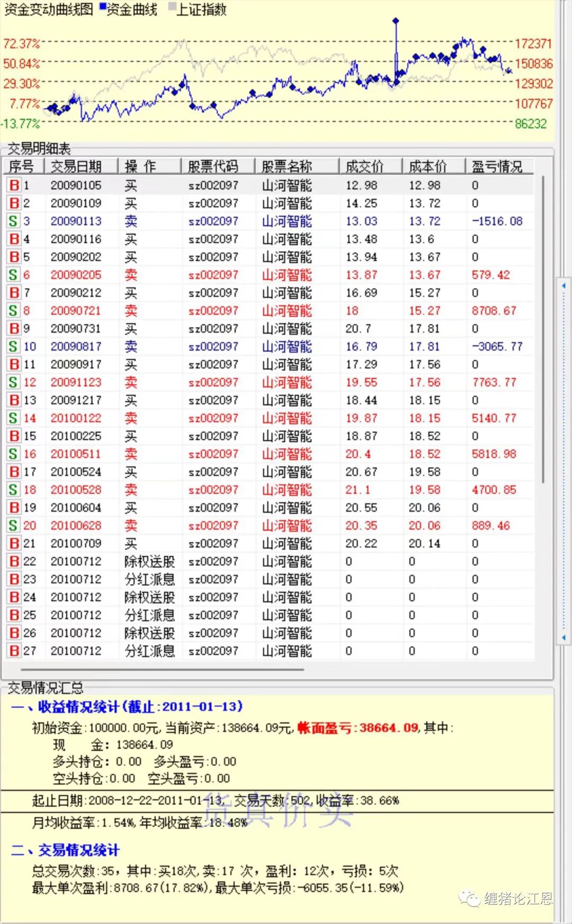The height and width of the screenshot is (924, 572).
Task: Click the S sell icon in row 12
Action: [x=13, y=382]
